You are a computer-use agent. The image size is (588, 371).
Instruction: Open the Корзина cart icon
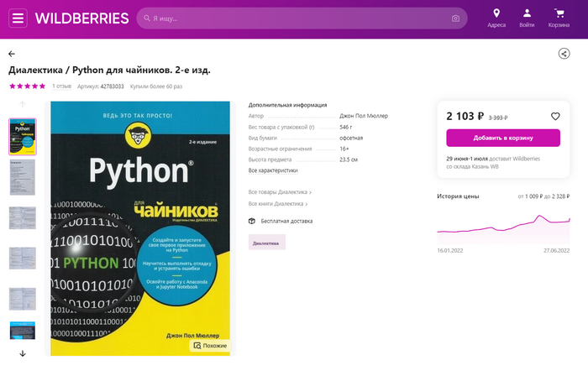pyautogui.click(x=559, y=14)
